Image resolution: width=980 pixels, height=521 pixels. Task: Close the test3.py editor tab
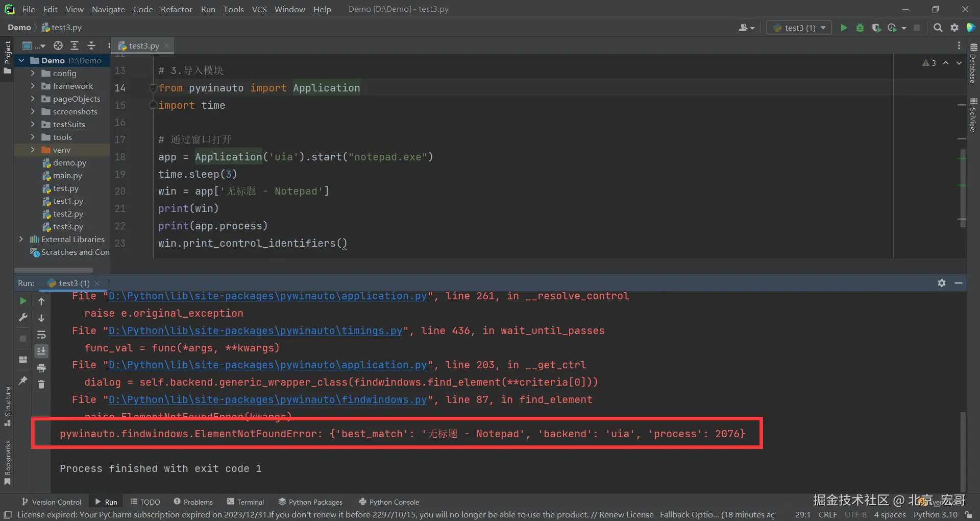166,45
